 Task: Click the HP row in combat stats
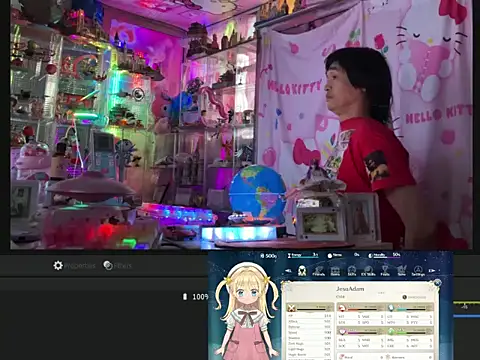pos(310,316)
